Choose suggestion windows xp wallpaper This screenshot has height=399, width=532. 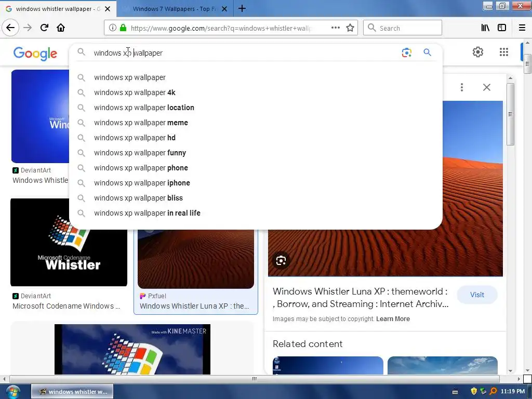coord(256,77)
